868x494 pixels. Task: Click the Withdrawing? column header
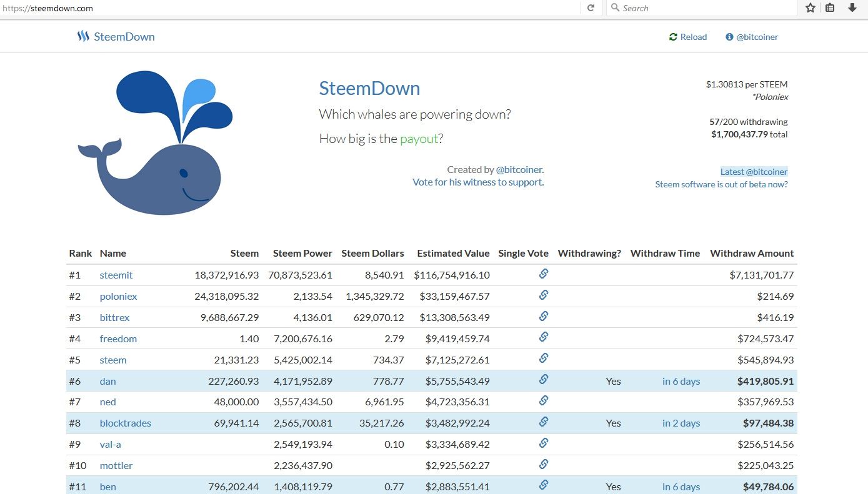(x=589, y=253)
